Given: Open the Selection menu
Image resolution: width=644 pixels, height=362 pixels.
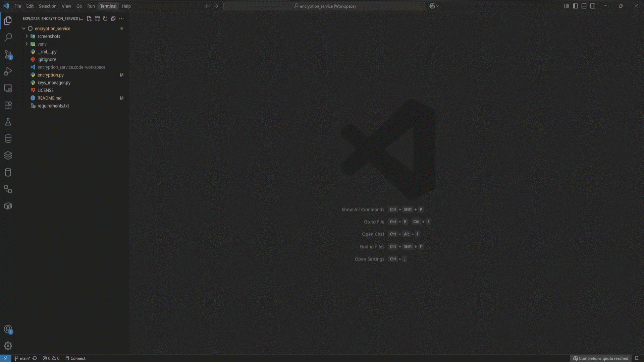Looking at the screenshot, I should click(x=48, y=6).
